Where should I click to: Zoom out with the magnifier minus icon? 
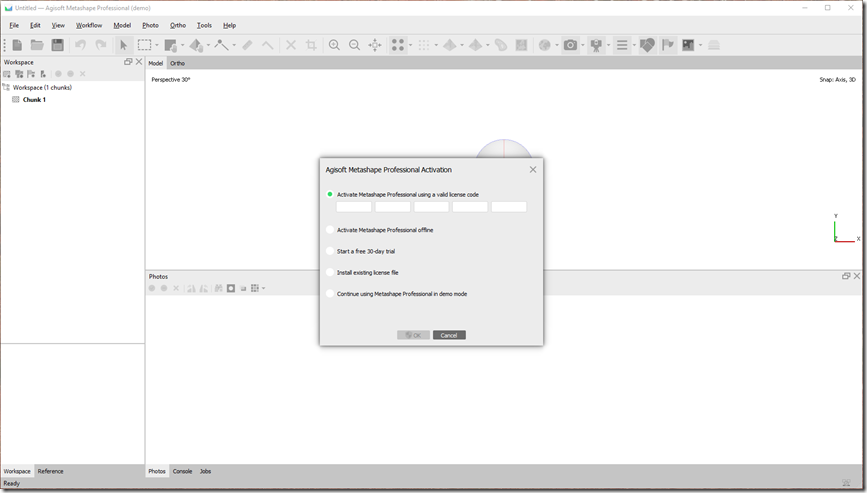tap(354, 45)
